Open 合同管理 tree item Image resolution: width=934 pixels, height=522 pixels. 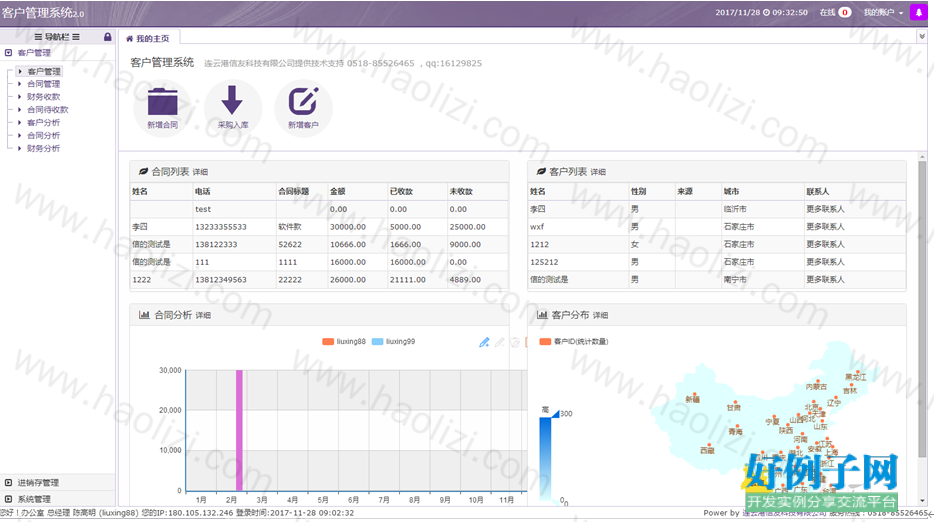(43, 84)
